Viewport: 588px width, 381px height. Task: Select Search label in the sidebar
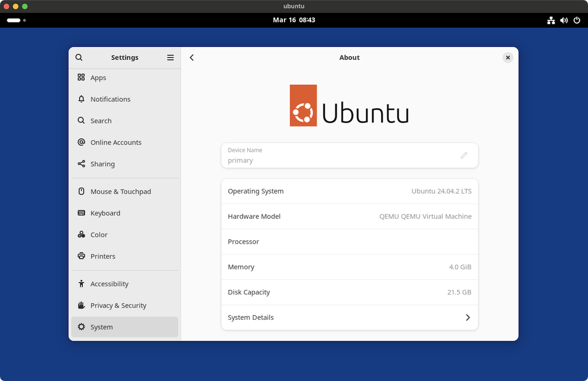pos(101,121)
